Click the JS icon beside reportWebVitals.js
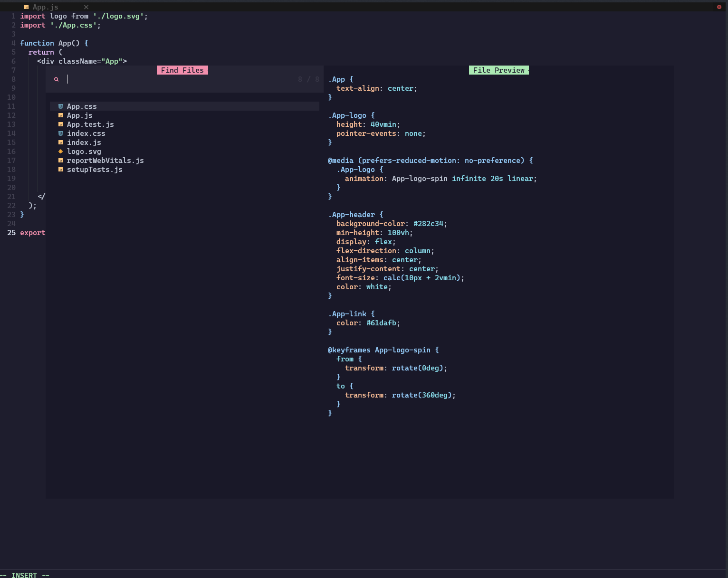The width and height of the screenshot is (728, 578). [x=60, y=160]
